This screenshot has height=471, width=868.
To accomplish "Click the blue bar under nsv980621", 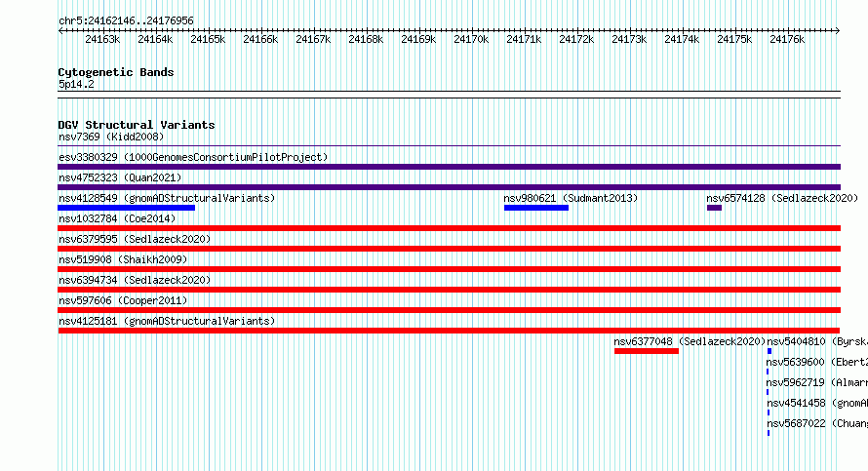I will (x=536, y=208).
